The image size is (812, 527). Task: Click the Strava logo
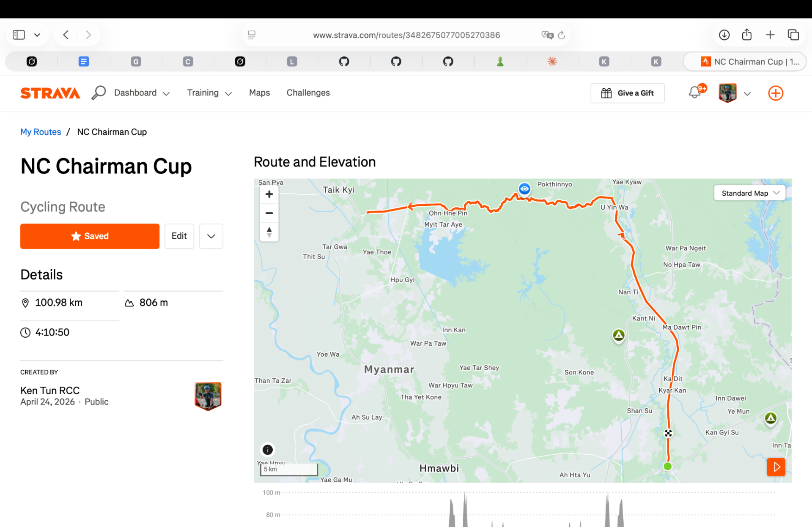[50, 93]
